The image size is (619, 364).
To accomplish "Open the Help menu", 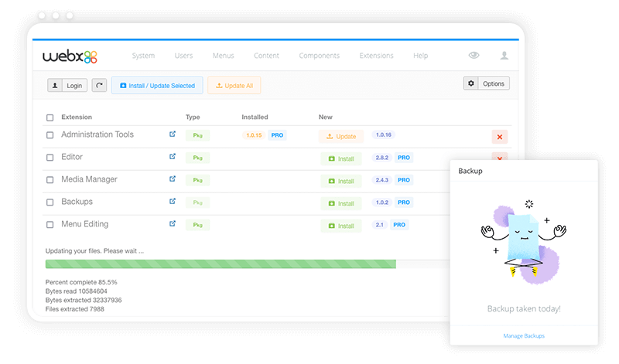I will pyautogui.click(x=420, y=56).
